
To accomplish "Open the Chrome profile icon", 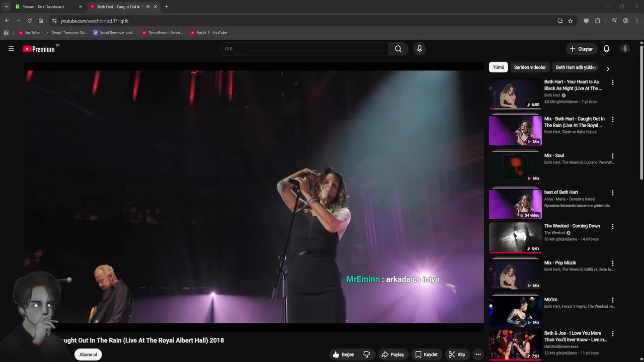I will click(625, 21).
